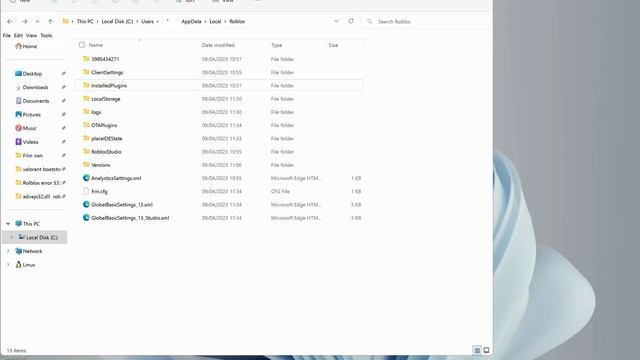Go forward using the Forward arrow
640x360 pixels.
click(x=24, y=22)
